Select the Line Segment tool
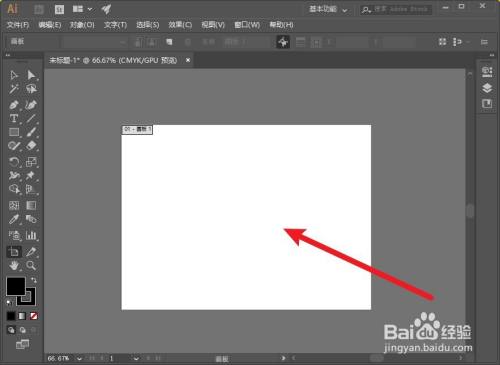This screenshot has width=500, height=365. (x=31, y=118)
